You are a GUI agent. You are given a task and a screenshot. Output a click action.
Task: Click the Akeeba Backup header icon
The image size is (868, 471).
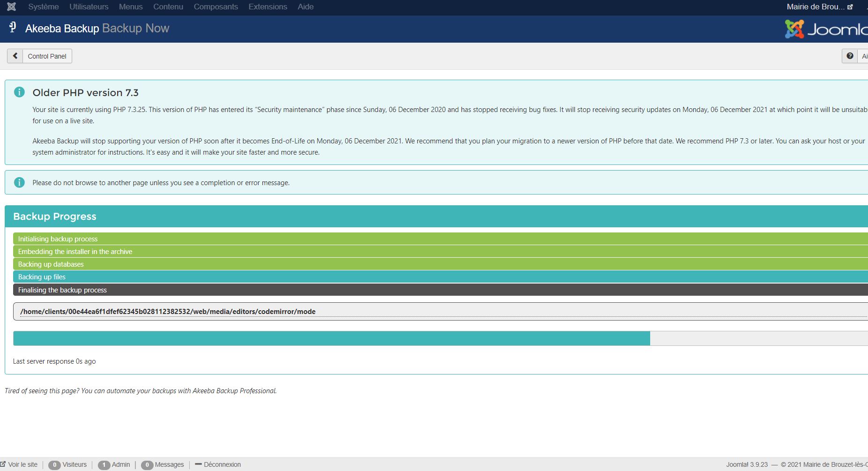tap(13, 28)
